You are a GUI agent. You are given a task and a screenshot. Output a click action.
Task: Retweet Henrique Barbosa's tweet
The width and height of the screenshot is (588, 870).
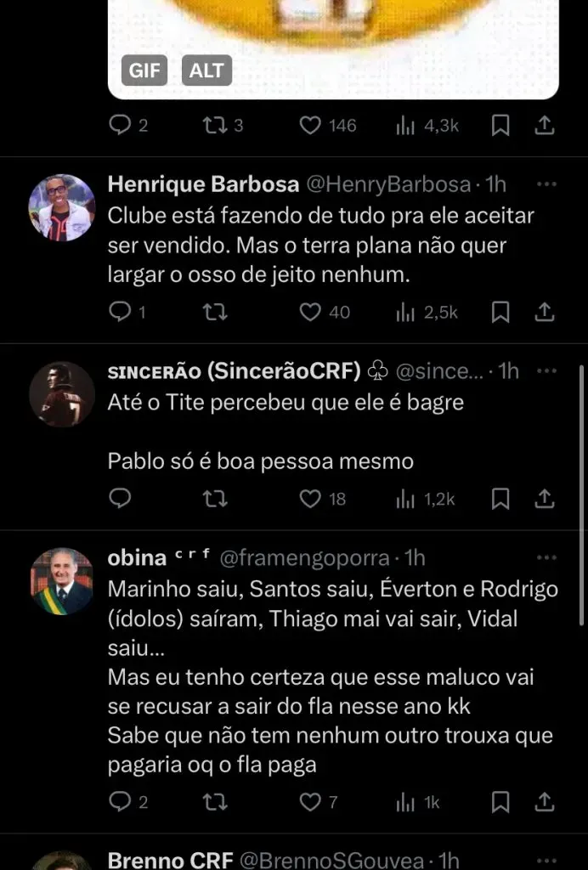pos(215,313)
